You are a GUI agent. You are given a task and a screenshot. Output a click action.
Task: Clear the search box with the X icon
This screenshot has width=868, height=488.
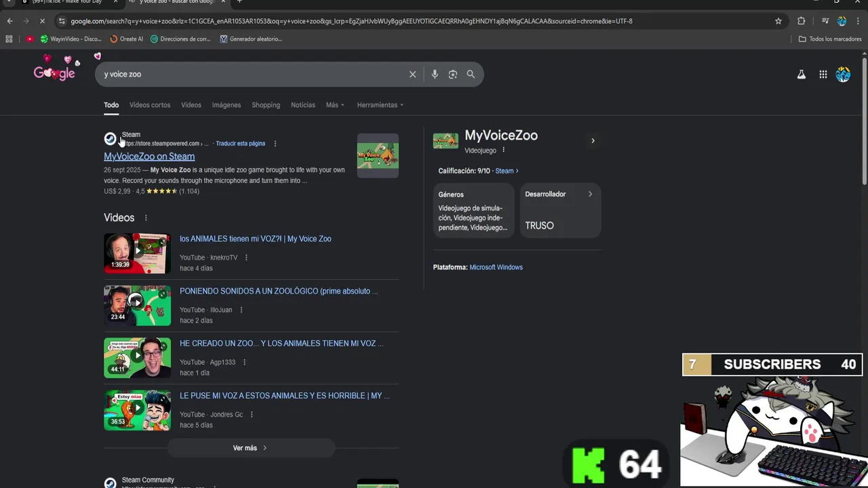(412, 75)
